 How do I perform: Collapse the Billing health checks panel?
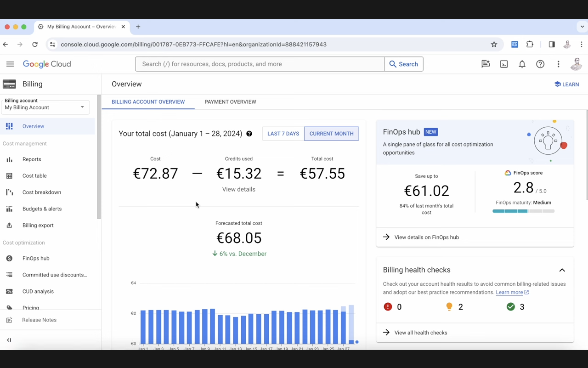pos(562,270)
